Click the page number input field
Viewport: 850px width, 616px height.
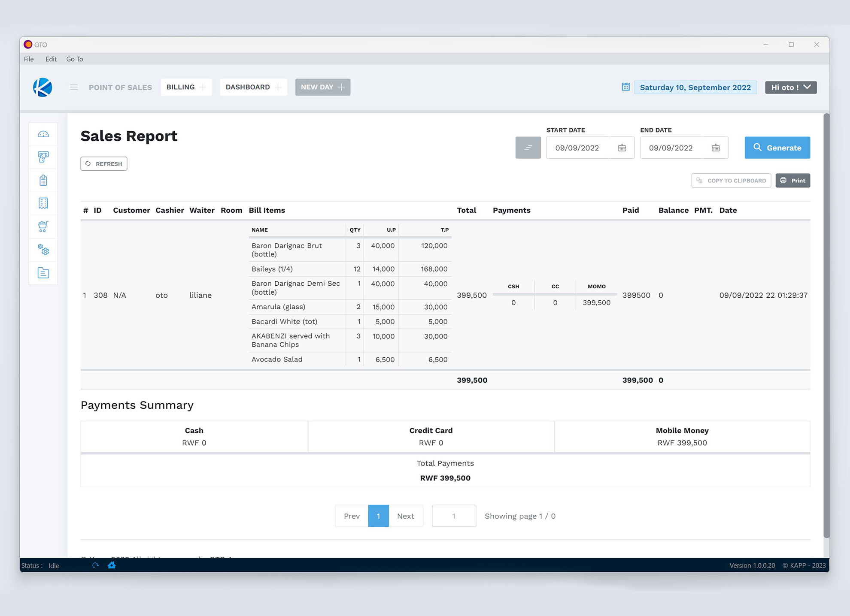(454, 516)
